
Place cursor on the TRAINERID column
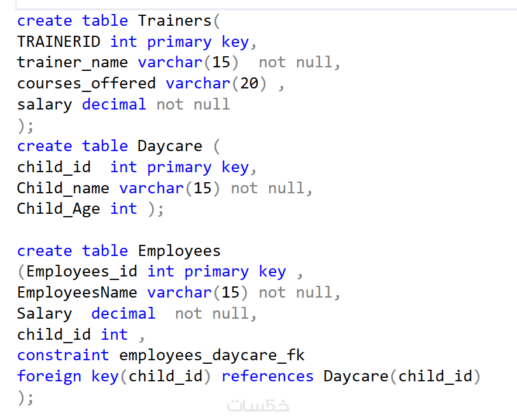[x=59, y=42]
